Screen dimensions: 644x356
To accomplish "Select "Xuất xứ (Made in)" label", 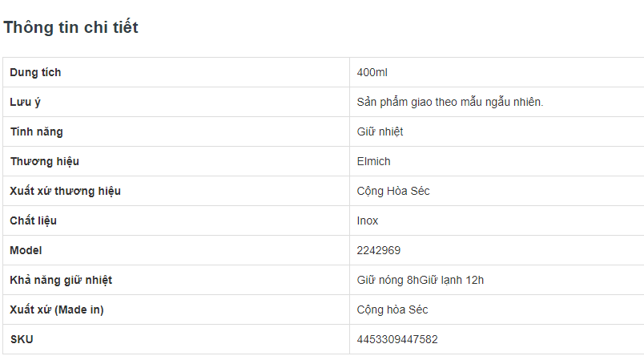I will tap(57, 310).
